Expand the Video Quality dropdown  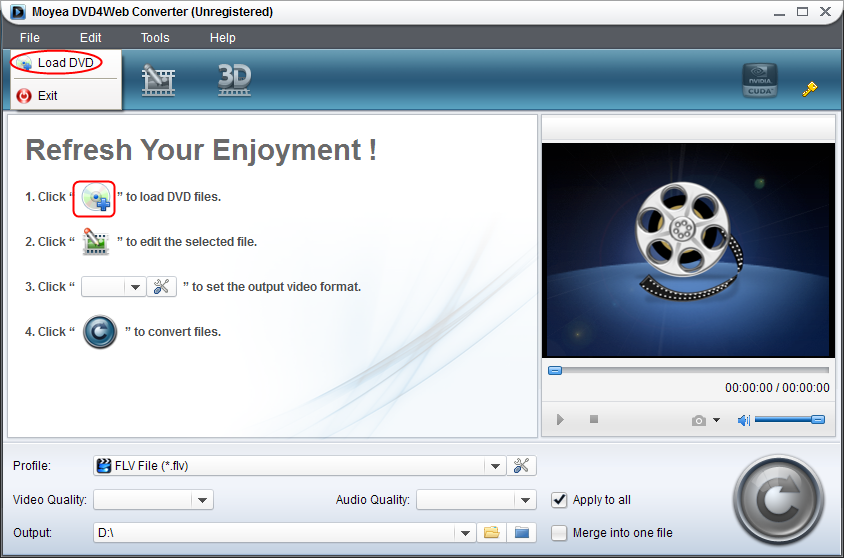pyautogui.click(x=202, y=500)
